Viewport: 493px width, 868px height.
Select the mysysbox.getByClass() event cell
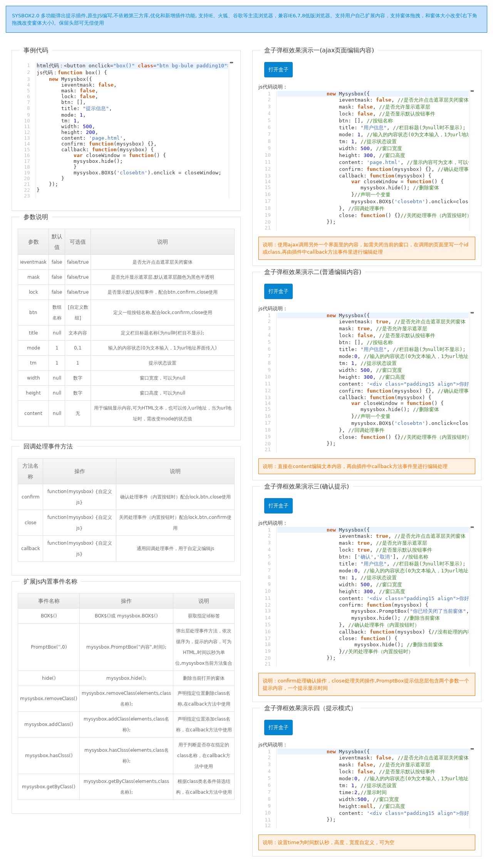49,787
